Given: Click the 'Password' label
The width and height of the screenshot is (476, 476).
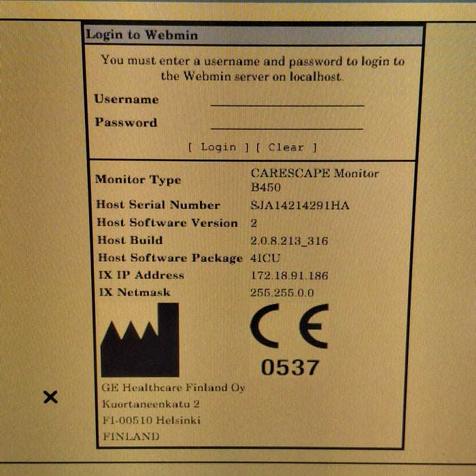Looking at the screenshot, I should click(x=126, y=122).
